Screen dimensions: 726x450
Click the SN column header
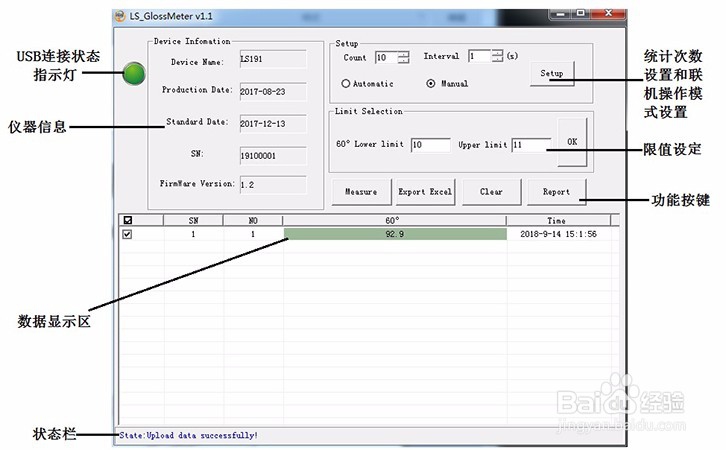pos(193,220)
